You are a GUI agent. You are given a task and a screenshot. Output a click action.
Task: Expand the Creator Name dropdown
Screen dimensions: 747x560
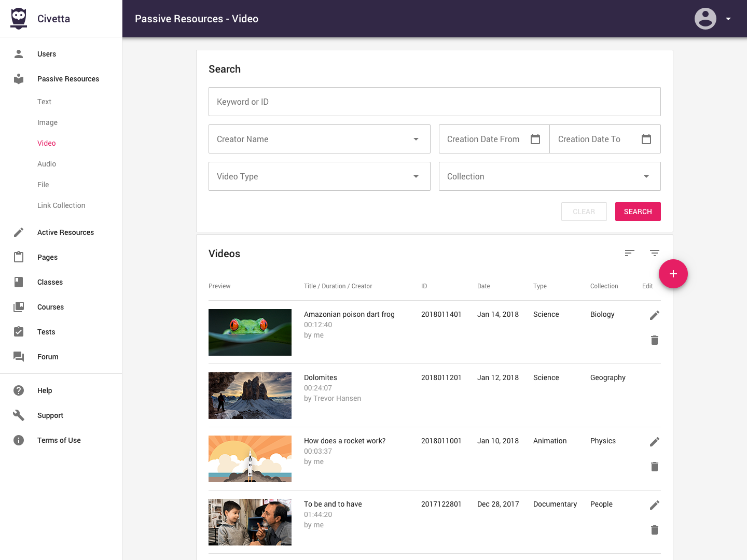(416, 139)
